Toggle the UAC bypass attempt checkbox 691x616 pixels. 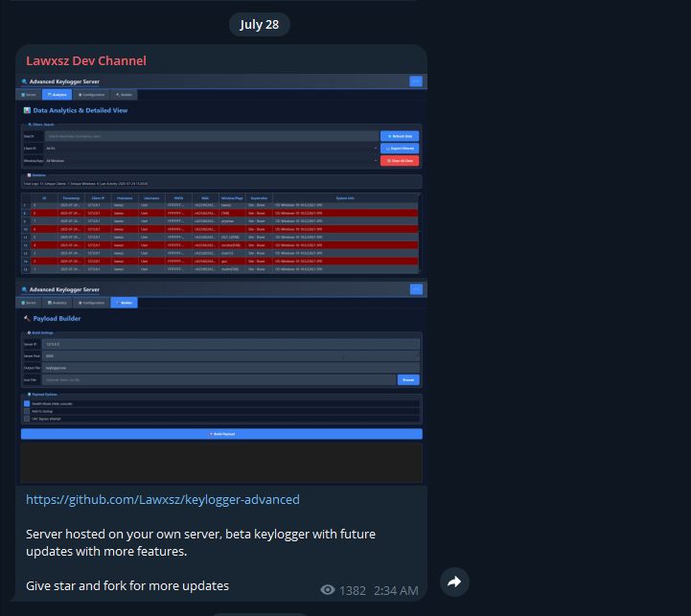pyautogui.click(x=27, y=419)
